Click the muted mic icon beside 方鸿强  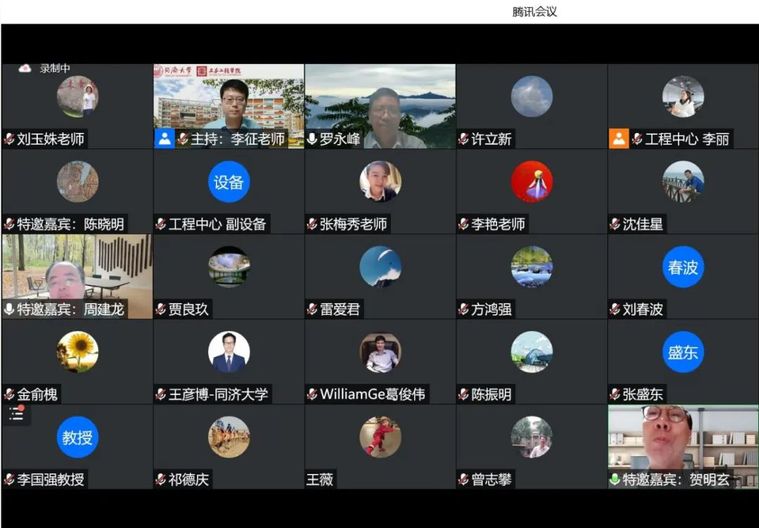click(x=464, y=309)
